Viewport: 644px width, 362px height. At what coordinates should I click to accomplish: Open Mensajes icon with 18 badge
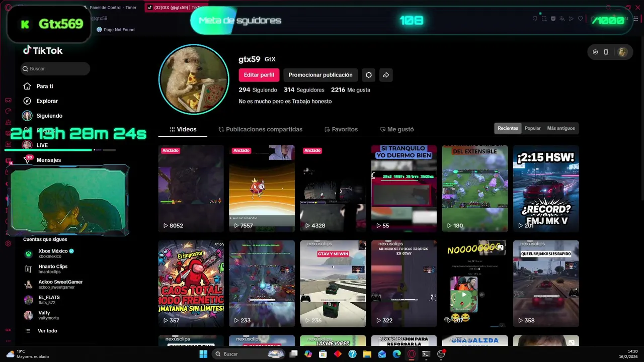pos(27,160)
